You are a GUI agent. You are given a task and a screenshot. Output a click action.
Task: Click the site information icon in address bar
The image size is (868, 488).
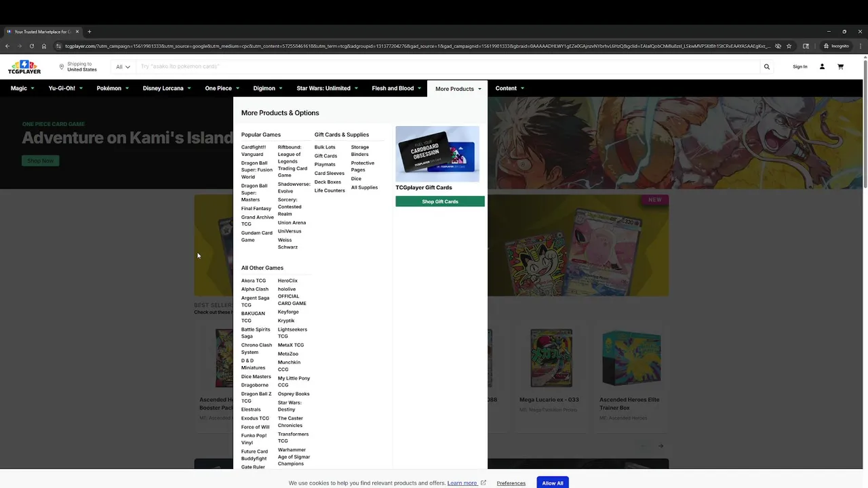pos(59,46)
